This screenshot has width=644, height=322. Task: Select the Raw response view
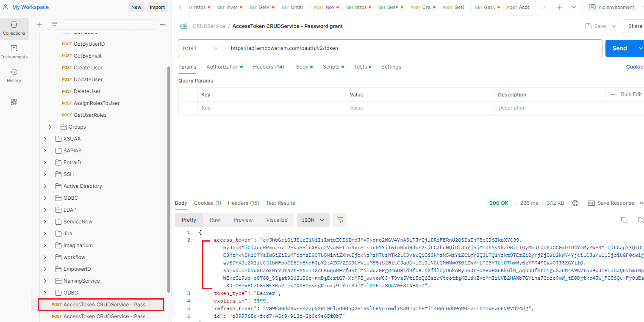coord(215,220)
